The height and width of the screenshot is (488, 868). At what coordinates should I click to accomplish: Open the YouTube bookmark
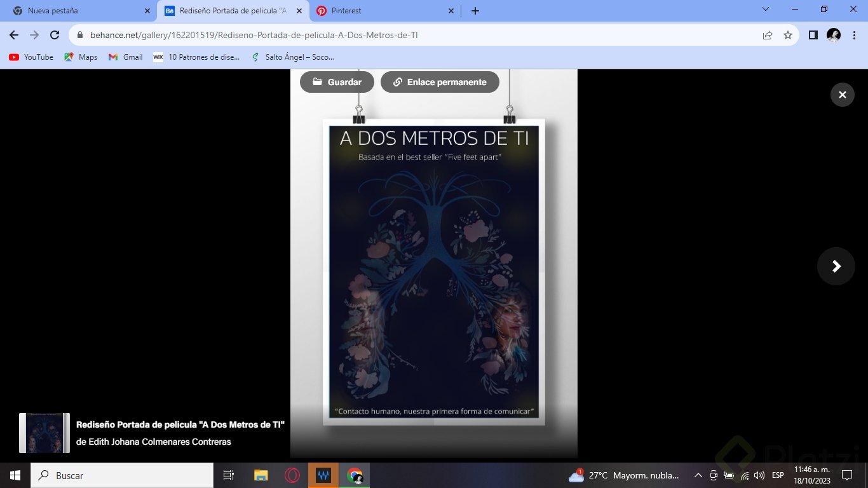tap(31, 57)
